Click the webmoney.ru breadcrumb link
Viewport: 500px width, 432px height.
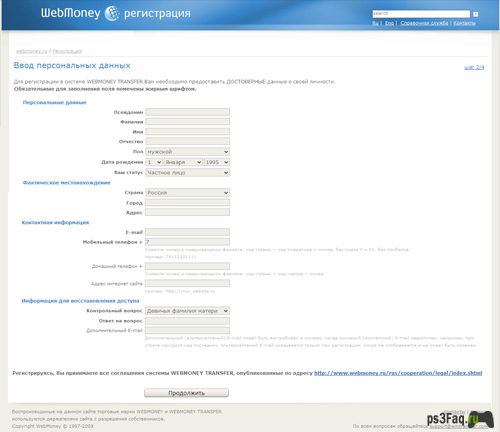pos(32,51)
